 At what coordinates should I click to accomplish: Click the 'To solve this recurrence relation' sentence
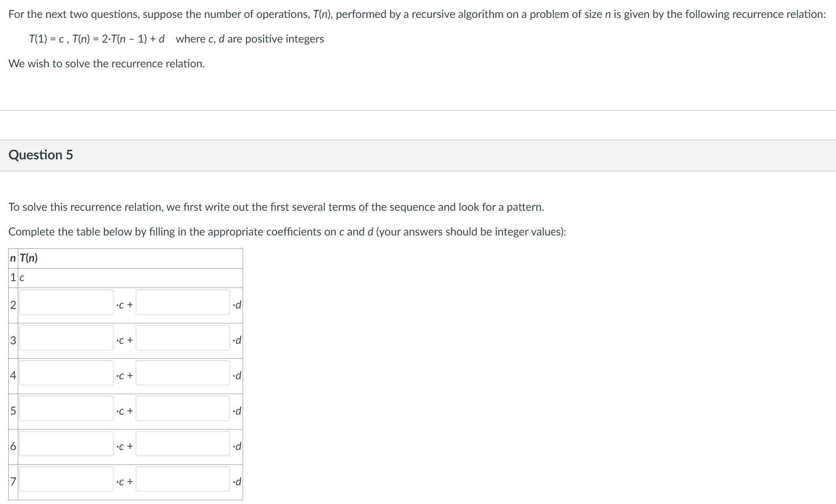(x=276, y=207)
